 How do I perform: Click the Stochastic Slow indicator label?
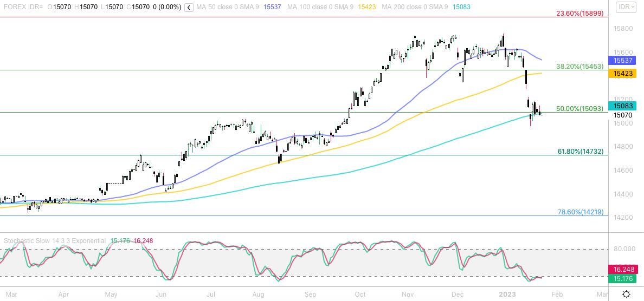[x=55, y=241]
